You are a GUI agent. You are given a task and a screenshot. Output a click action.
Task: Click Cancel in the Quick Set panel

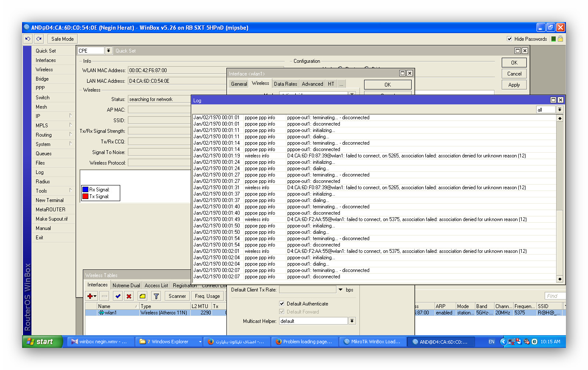[x=514, y=73]
